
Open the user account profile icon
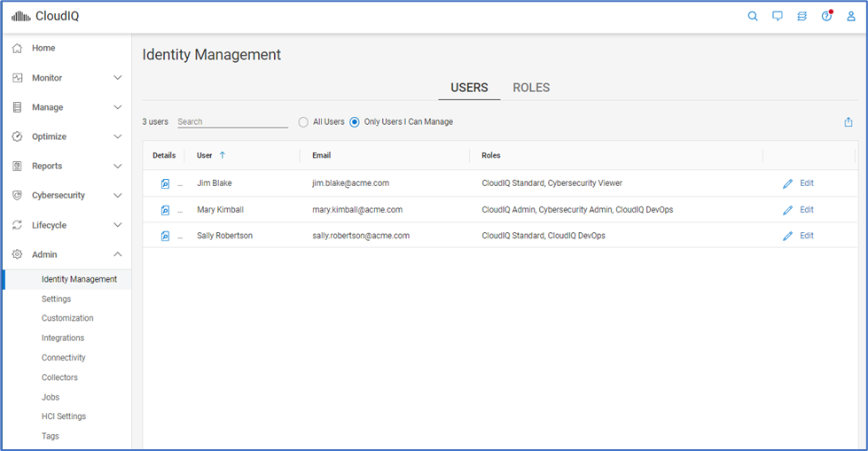coord(851,16)
